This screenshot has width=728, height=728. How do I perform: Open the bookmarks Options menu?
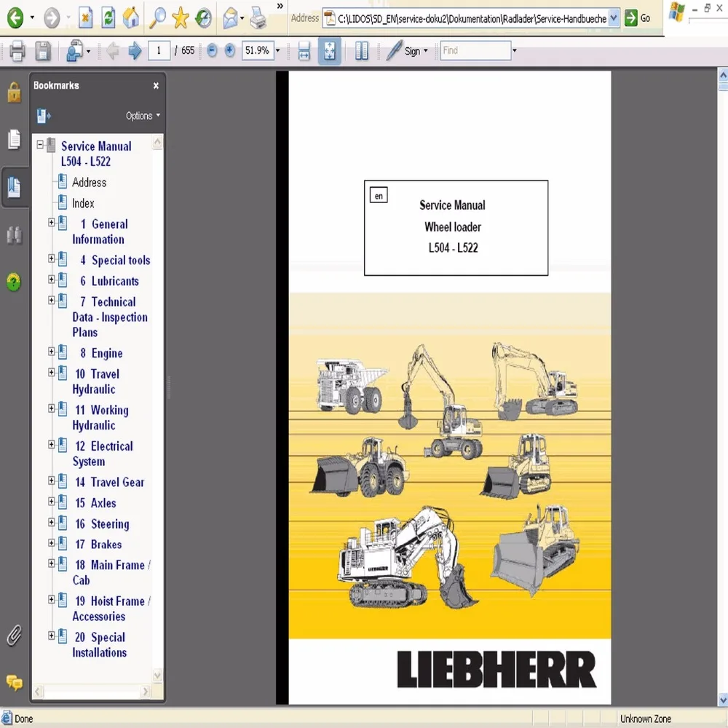pos(143,116)
